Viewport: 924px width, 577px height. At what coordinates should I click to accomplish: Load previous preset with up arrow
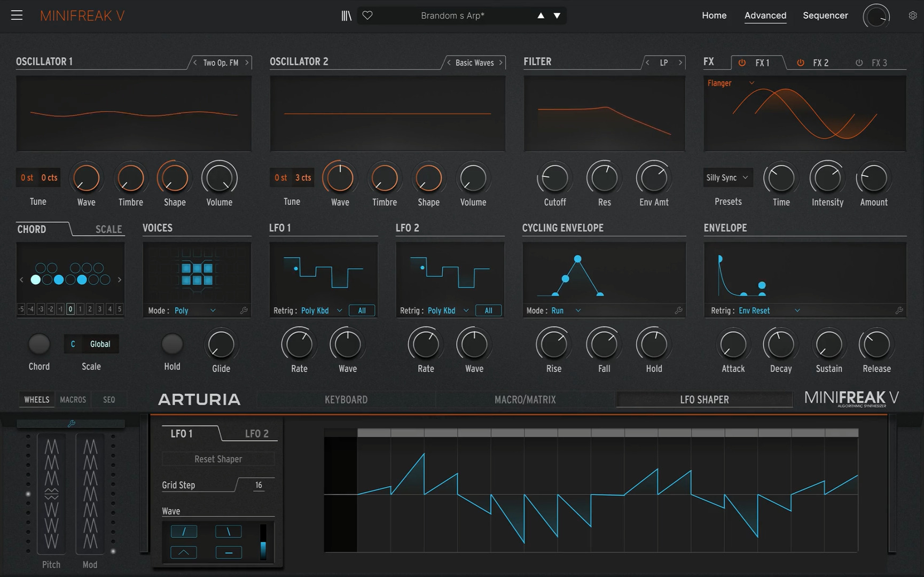pyautogui.click(x=541, y=15)
